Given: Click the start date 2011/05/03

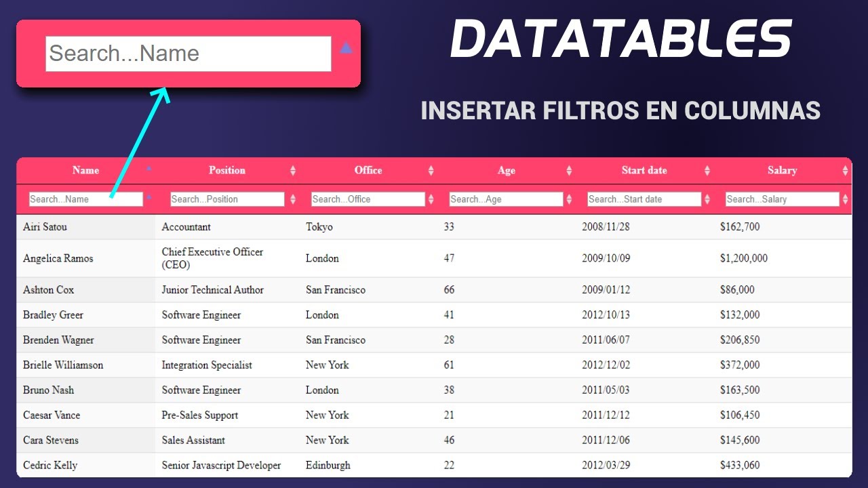Looking at the screenshot, I should pos(606,390).
